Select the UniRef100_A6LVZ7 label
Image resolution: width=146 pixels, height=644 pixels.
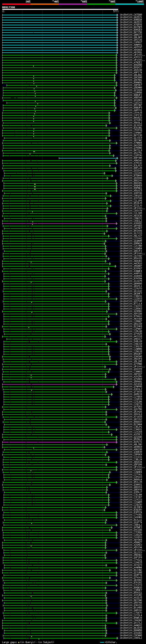pyautogui.click(x=131, y=236)
